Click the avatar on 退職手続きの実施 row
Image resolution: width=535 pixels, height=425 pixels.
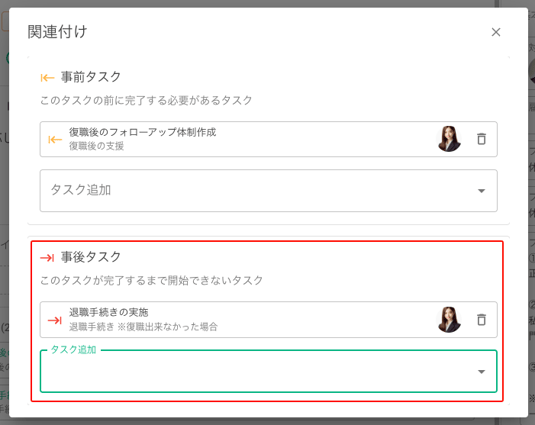(x=449, y=320)
